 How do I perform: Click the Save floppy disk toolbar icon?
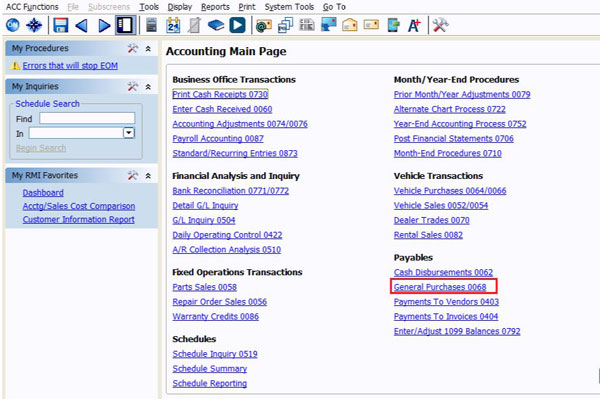click(61, 24)
